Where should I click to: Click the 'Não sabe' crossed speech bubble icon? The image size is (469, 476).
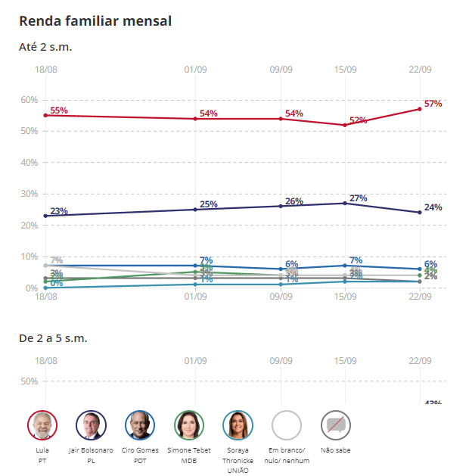coord(335,425)
